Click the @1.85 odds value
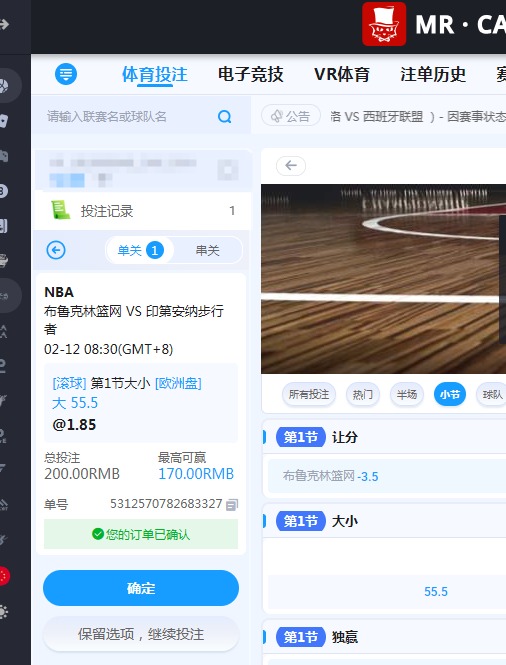 74,425
